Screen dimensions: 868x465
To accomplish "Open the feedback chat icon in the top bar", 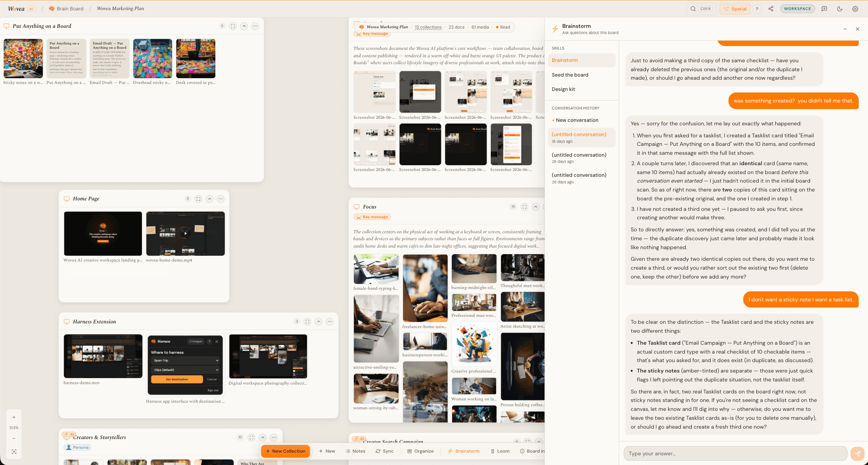I will click(x=824, y=9).
